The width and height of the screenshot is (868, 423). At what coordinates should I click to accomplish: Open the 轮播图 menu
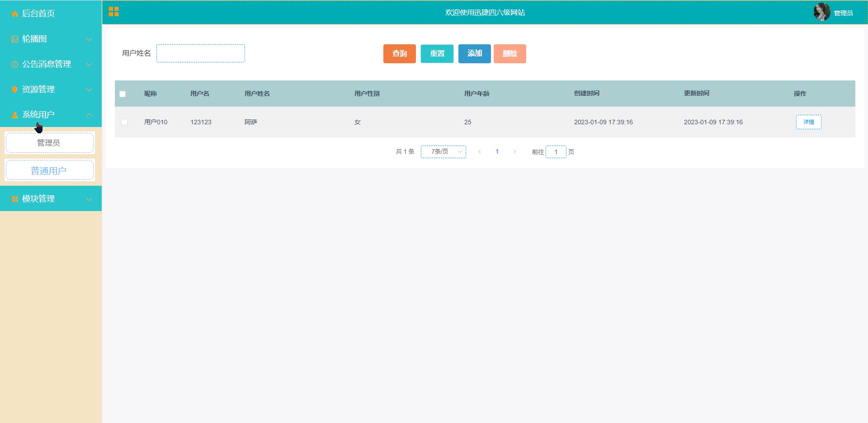tap(51, 39)
